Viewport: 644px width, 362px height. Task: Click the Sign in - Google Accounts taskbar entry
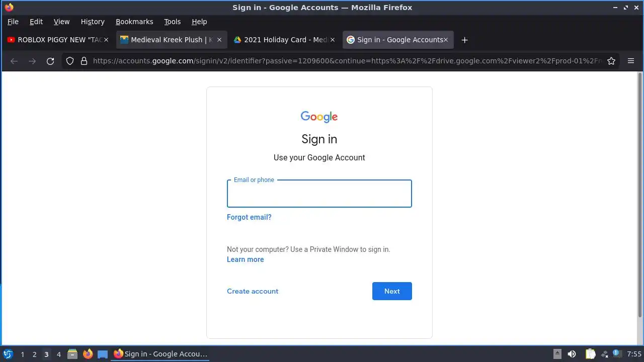point(160,354)
